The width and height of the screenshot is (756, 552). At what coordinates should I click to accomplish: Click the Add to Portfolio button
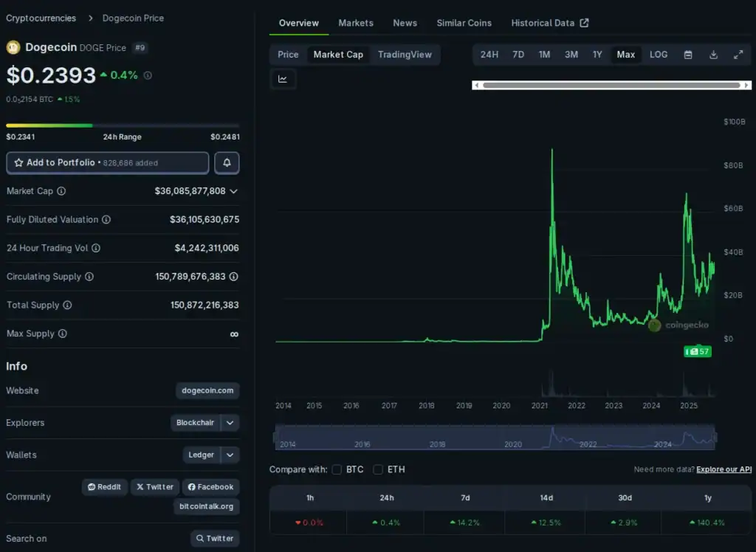(x=108, y=163)
